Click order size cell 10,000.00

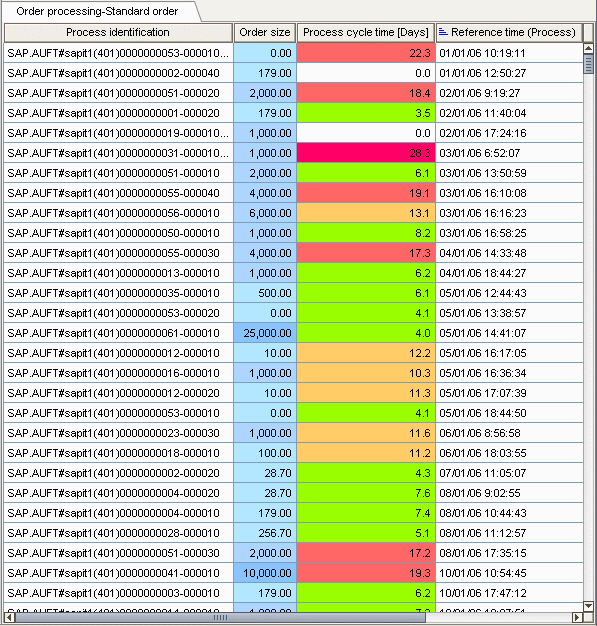pyautogui.click(x=265, y=573)
